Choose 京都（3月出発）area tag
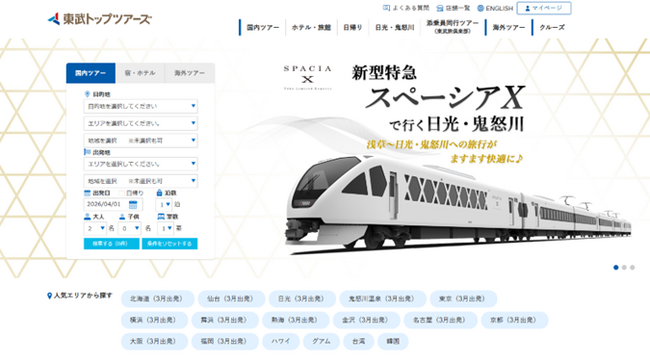 coord(514,320)
